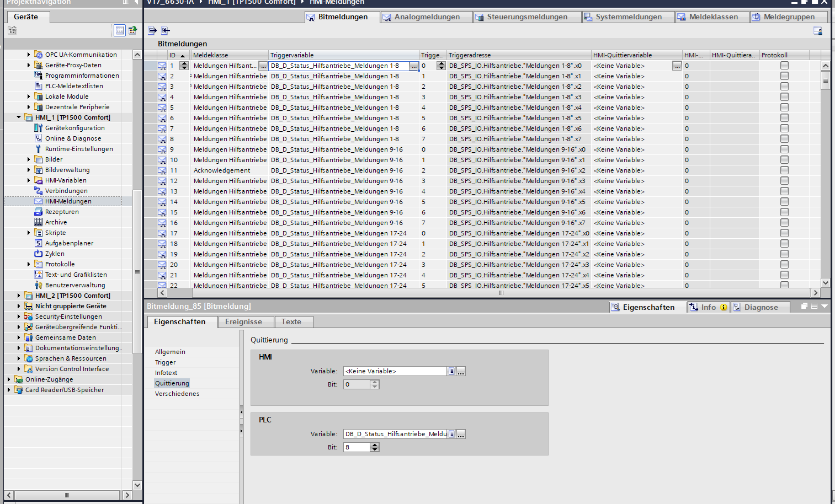Expand the HMI-Variablen node

click(29, 180)
